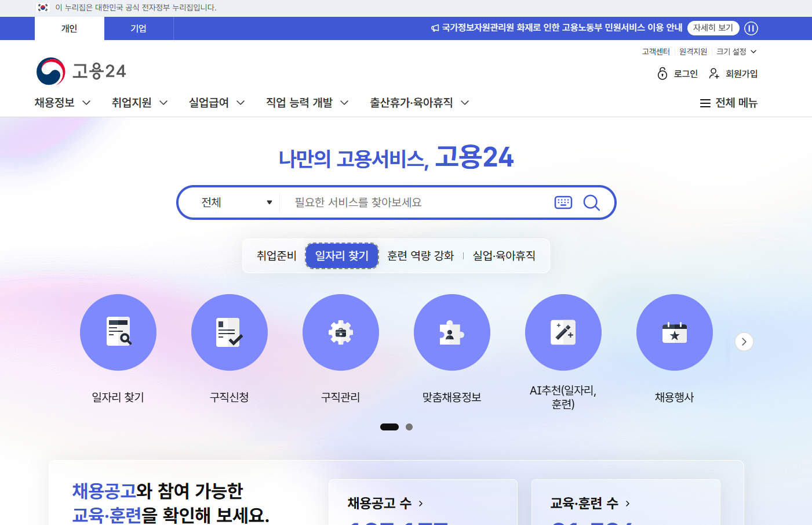The width and height of the screenshot is (812, 525).
Task: Click the 필요한 서비스를 찾아보세요 search field
Action: tap(406, 202)
